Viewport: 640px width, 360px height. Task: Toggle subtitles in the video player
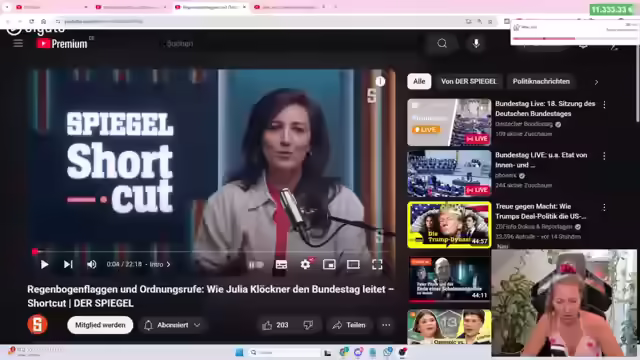(x=281, y=264)
